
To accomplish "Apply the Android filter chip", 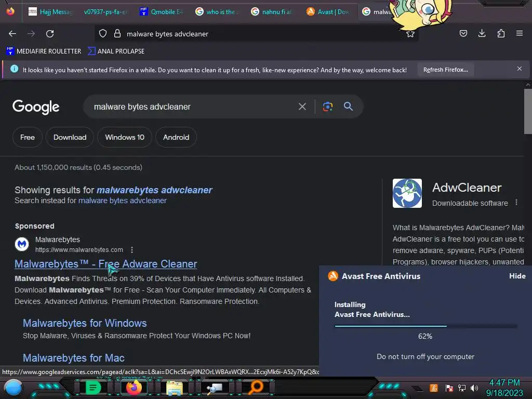I will [176, 137].
